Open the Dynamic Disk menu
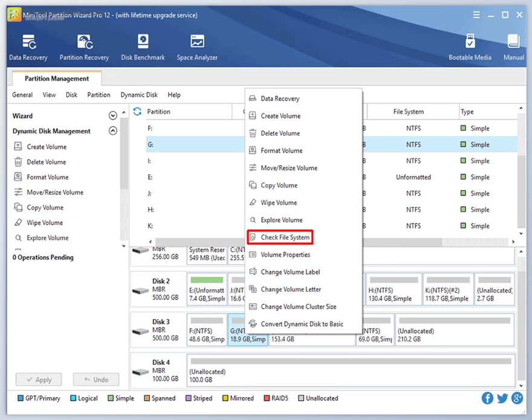Viewport: 532px width, 420px height. pos(139,95)
